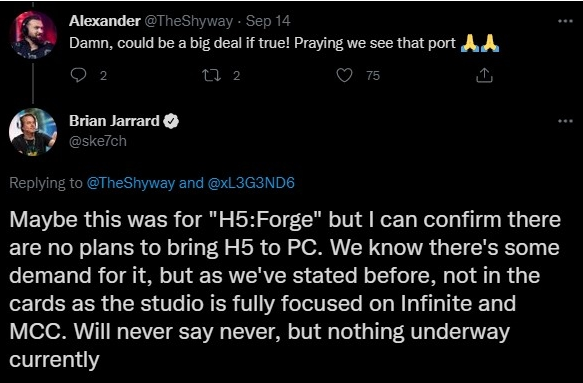Click Brian Jarrard's verified badge

coord(171,121)
